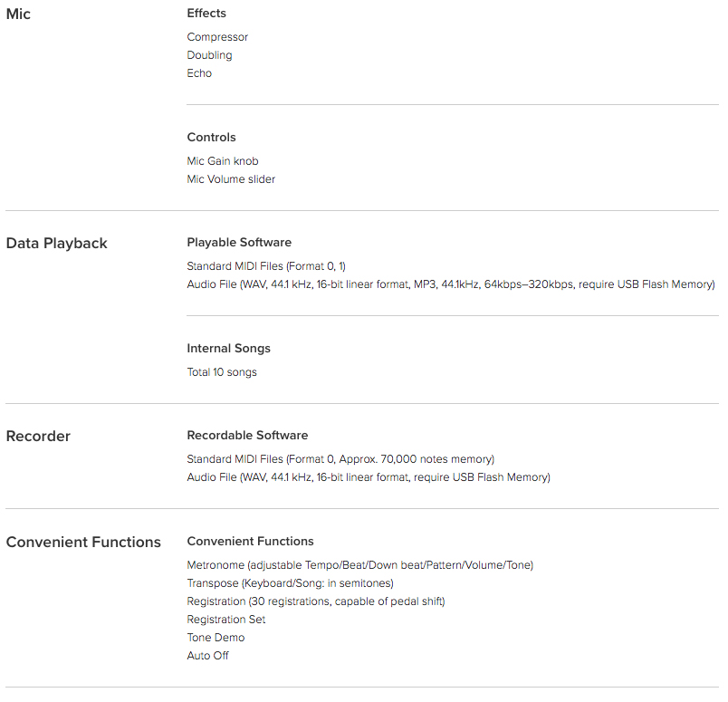
Task: Click the Registration Set entry
Action: (226, 620)
